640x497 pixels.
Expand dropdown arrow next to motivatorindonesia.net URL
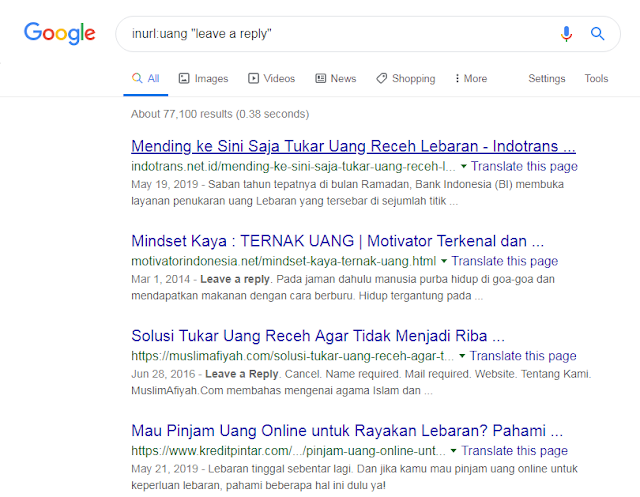tap(444, 261)
